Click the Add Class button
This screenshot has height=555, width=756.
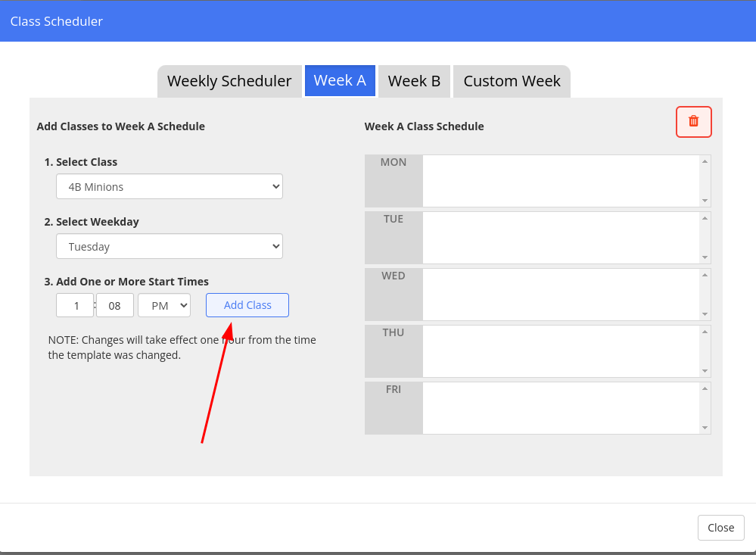[247, 305]
